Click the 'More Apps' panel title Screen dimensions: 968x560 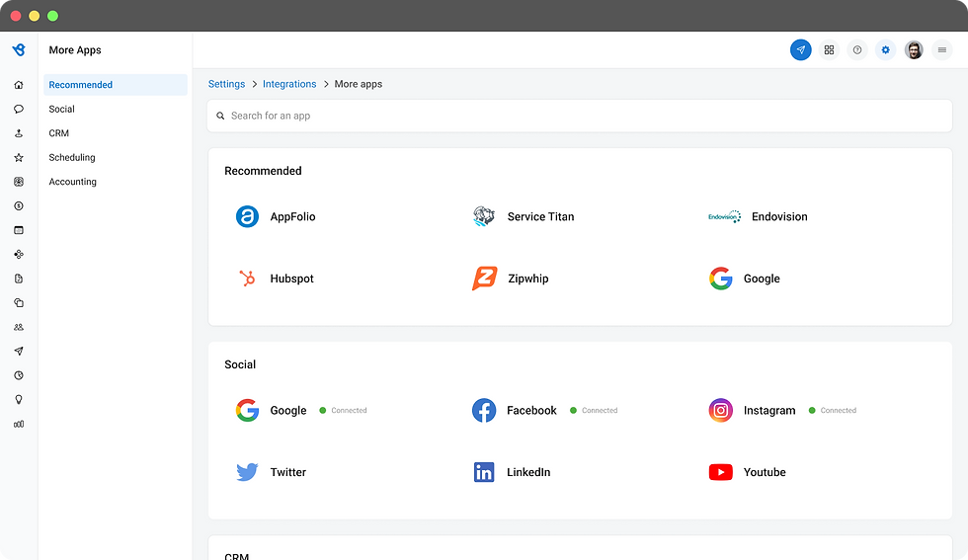coord(75,50)
